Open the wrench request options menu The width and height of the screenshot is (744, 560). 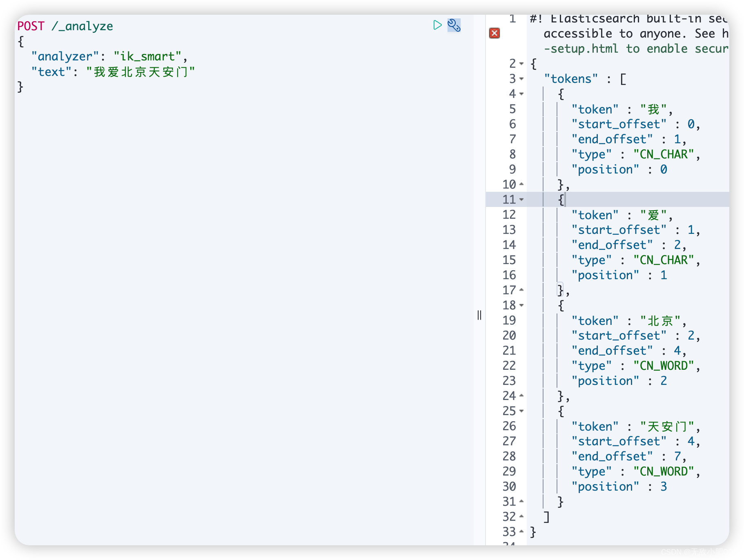pyautogui.click(x=454, y=25)
